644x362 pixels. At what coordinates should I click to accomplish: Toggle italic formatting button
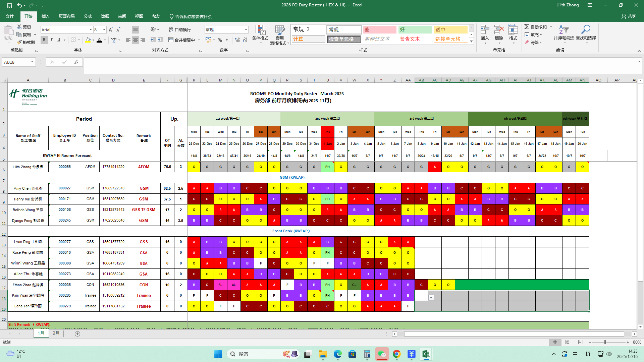tap(51, 40)
